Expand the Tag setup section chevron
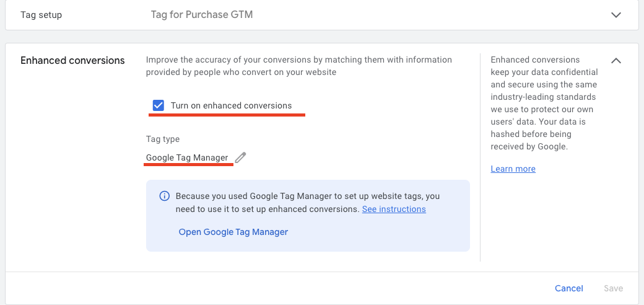The height and width of the screenshot is (305, 644). 616,15
